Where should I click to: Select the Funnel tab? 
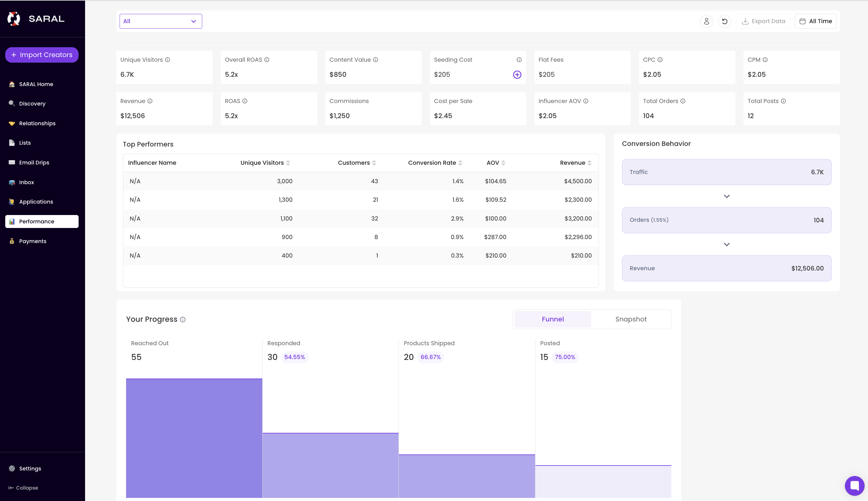[x=552, y=319]
